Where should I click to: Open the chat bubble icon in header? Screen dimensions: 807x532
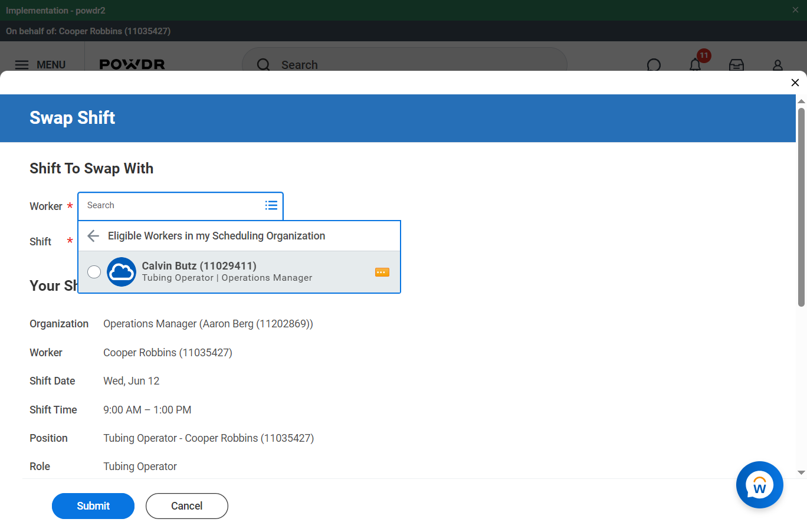tap(654, 65)
